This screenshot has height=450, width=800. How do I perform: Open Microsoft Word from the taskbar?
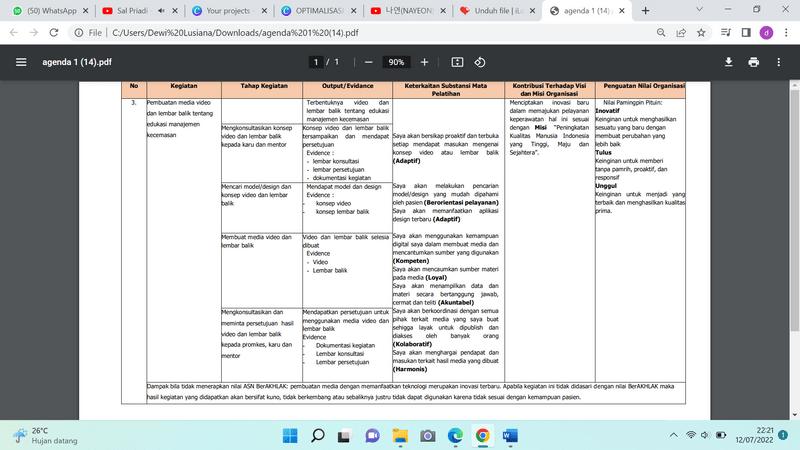pos(510,436)
